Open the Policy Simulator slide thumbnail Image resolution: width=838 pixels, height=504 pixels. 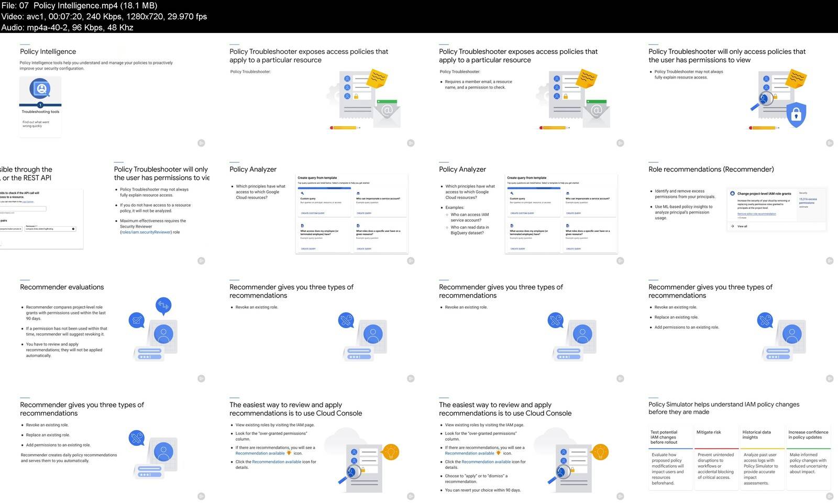pyautogui.click(x=733, y=445)
